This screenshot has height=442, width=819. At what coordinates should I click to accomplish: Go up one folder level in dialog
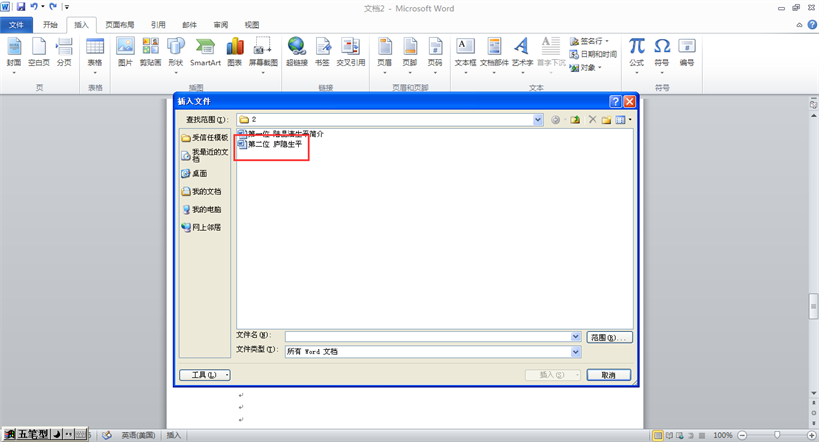[x=575, y=120]
